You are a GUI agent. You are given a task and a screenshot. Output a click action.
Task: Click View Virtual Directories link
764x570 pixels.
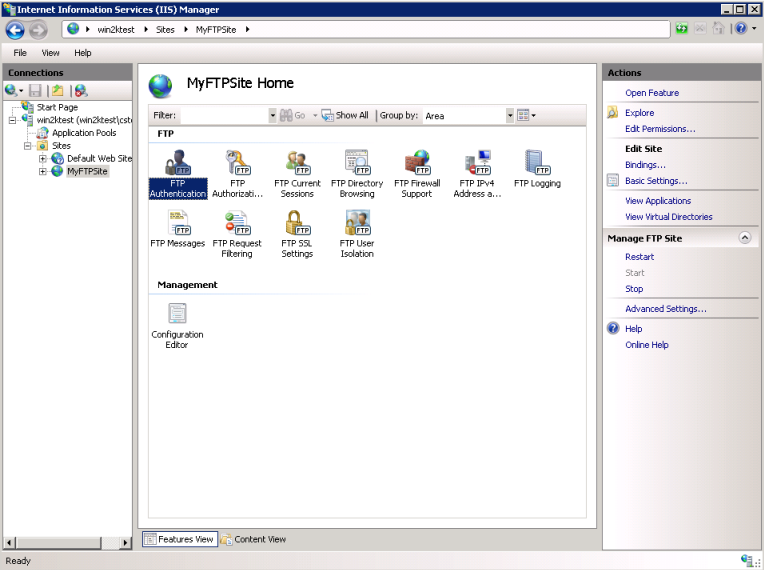668,217
